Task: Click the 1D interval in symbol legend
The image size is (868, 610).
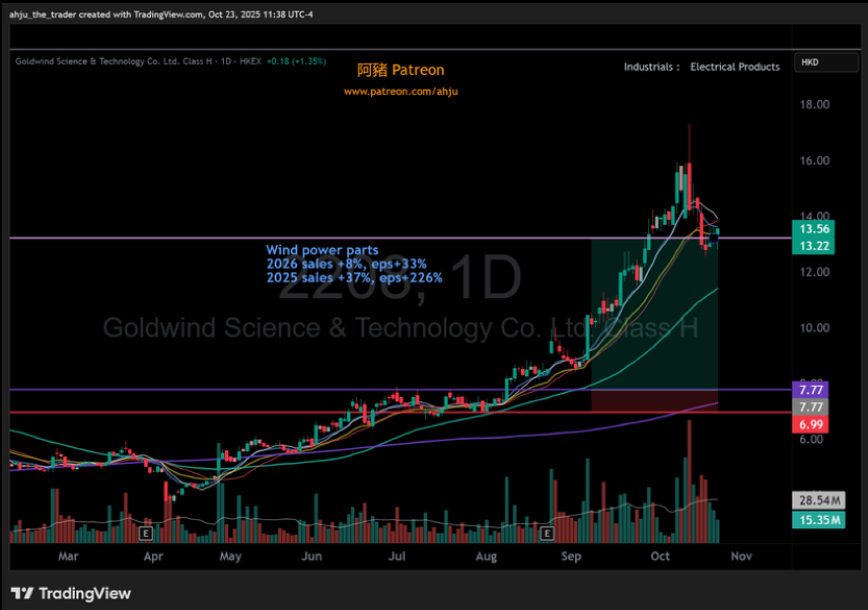Action: point(226,61)
